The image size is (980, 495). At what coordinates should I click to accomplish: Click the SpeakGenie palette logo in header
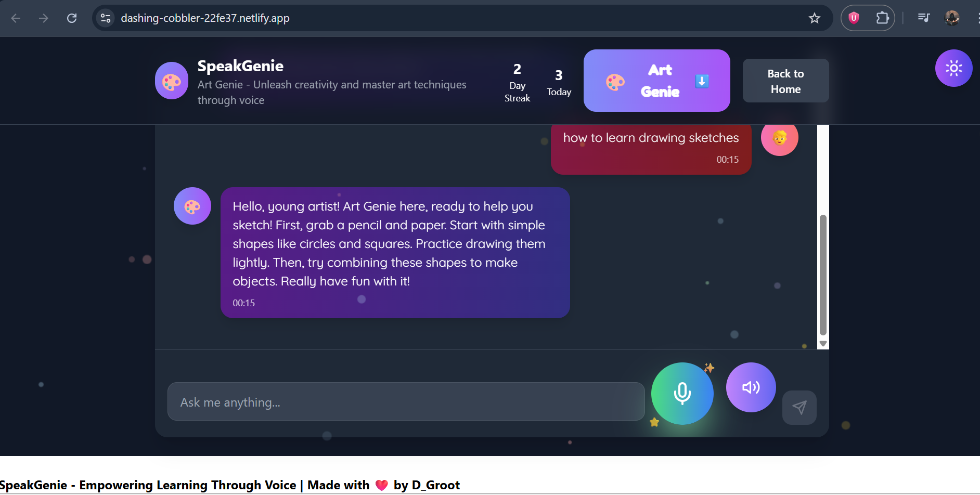pos(172,81)
